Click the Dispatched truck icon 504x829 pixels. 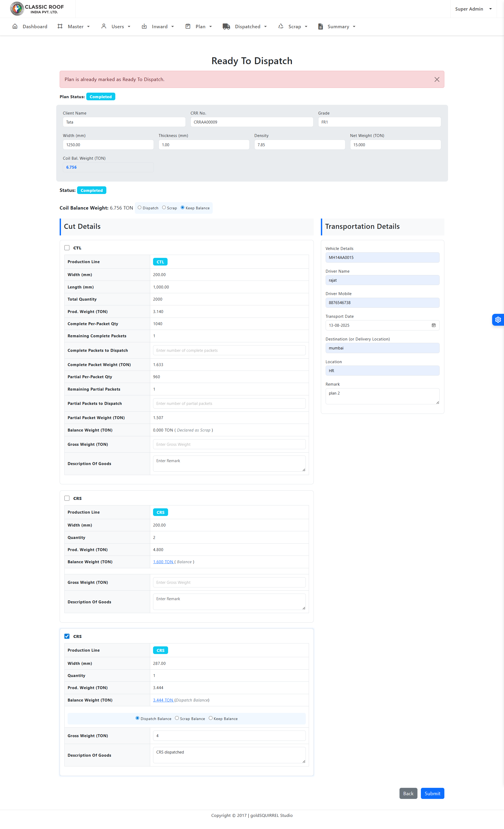pyautogui.click(x=226, y=27)
